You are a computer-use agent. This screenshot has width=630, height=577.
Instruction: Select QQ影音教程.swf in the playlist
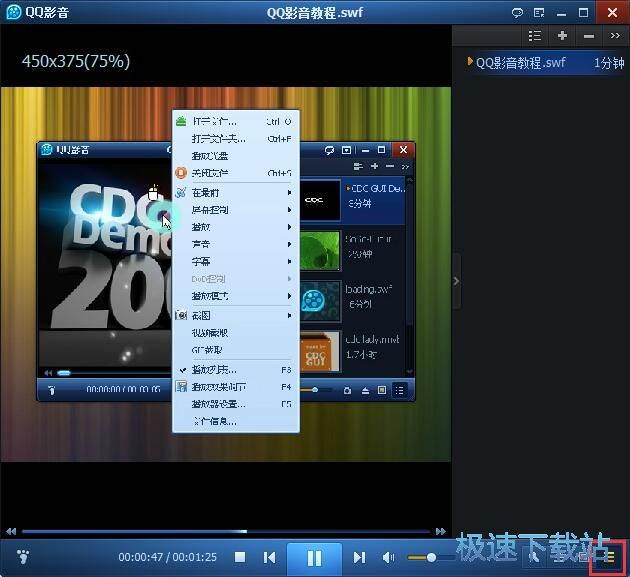pyautogui.click(x=520, y=61)
